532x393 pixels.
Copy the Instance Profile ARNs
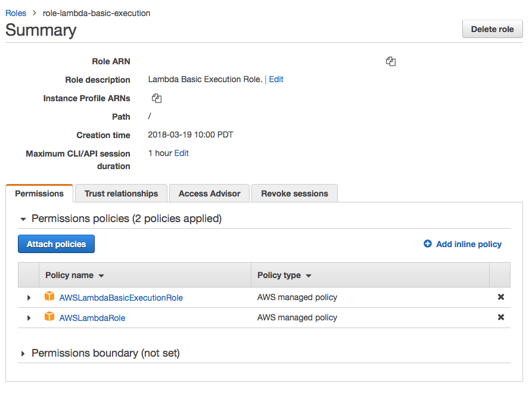(x=156, y=98)
